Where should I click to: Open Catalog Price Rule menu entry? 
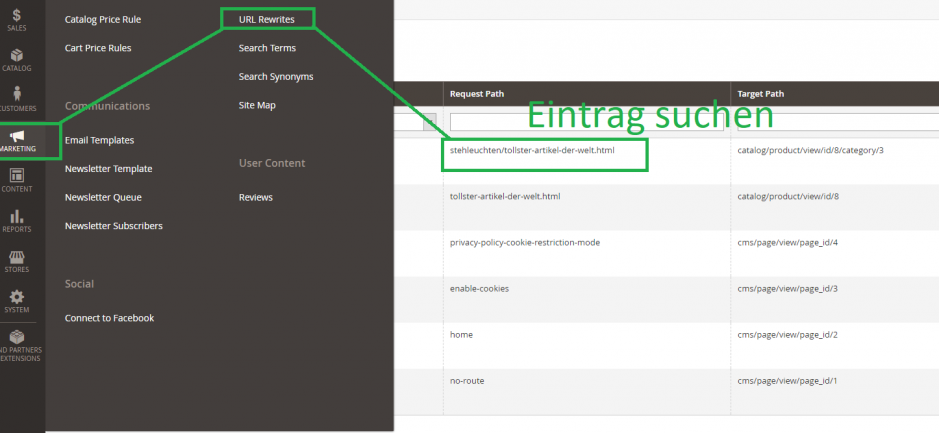[103, 19]
